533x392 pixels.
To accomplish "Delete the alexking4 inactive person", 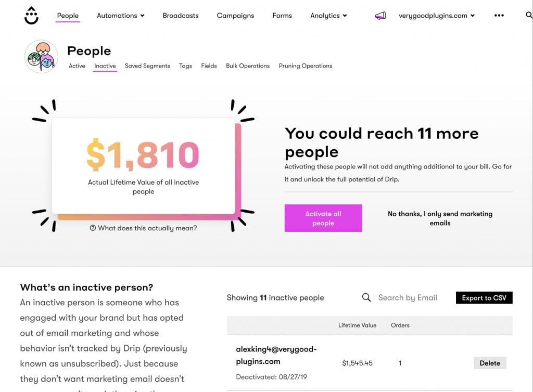I will click(490, 363).
